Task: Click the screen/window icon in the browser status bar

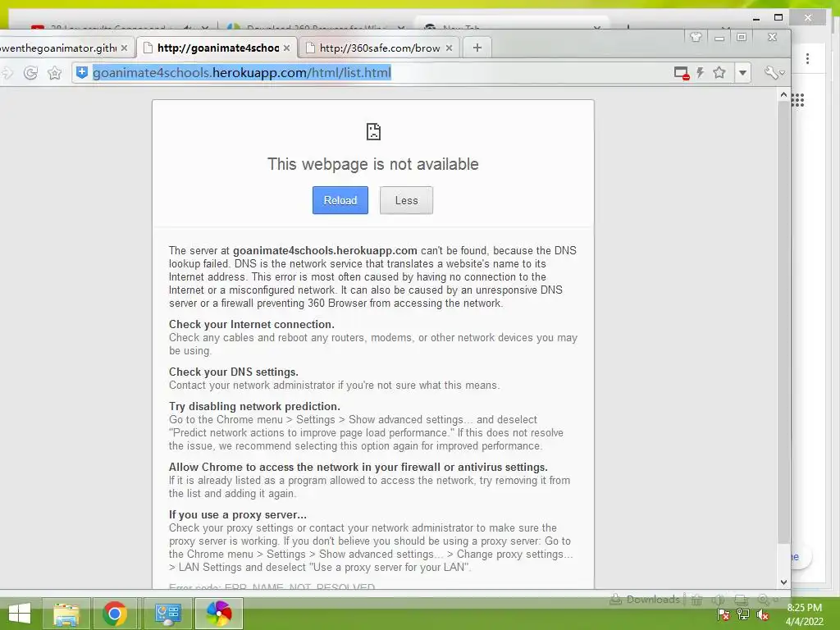Action: [x=741, y=600]
